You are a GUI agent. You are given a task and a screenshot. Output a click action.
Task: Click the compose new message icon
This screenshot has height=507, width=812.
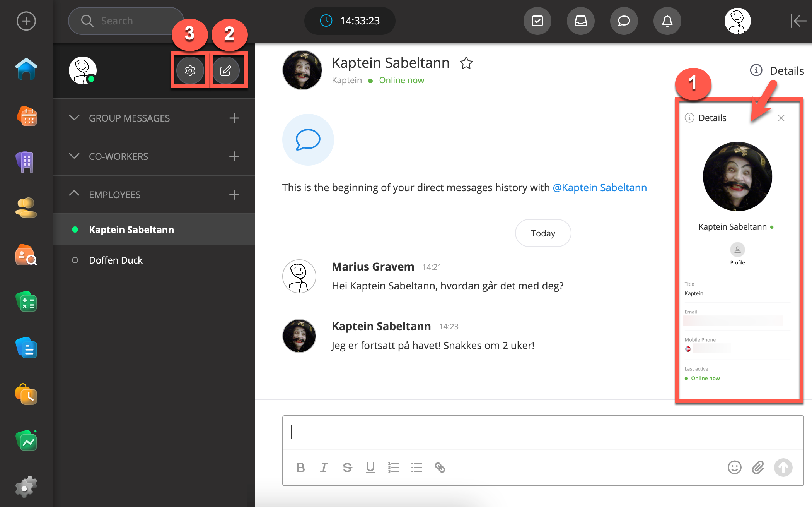[x=226, y=70]
